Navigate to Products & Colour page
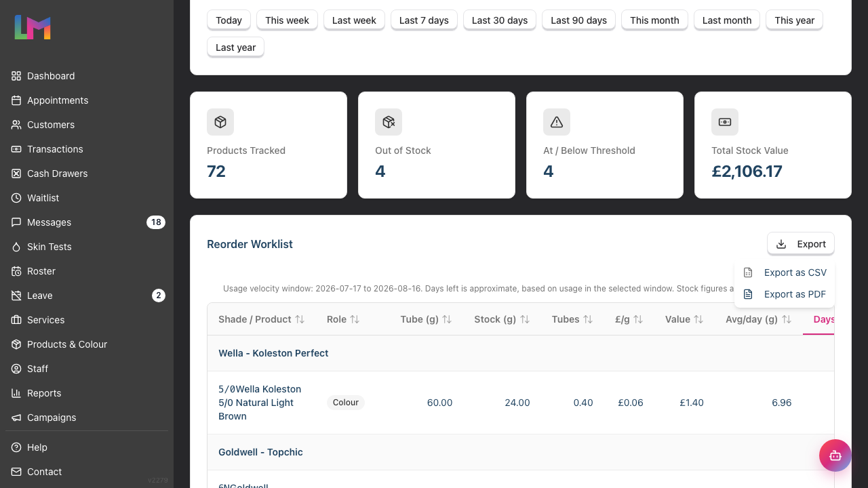This screenshot has height=488, width=868. (x=87, y=344)
